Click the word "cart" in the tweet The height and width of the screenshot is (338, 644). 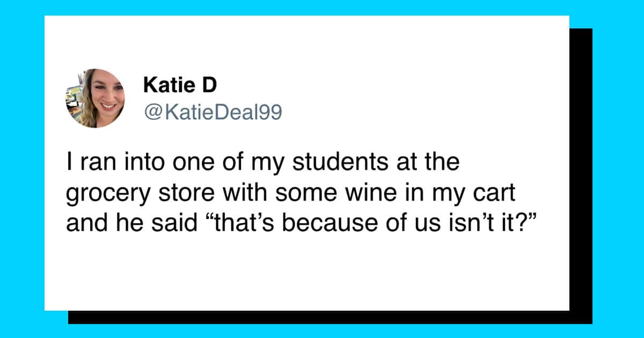click(495, 193)
